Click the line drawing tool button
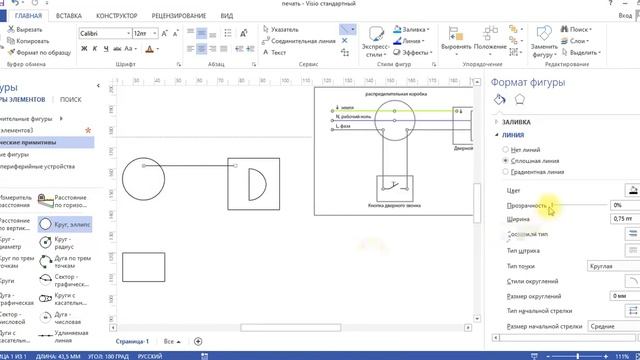 point(345,29)
